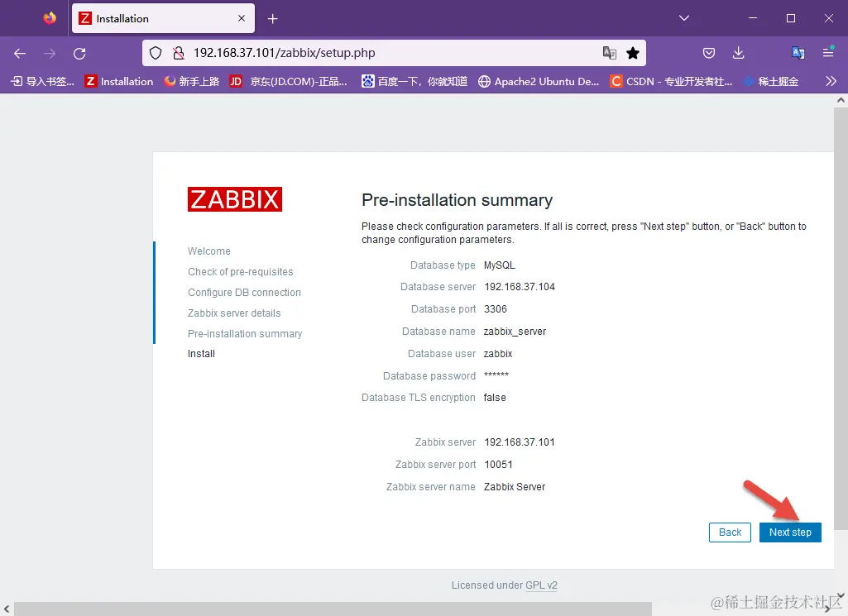
Task: Open the 京东(JD.COM) bookmark
Action: (288, 81)
